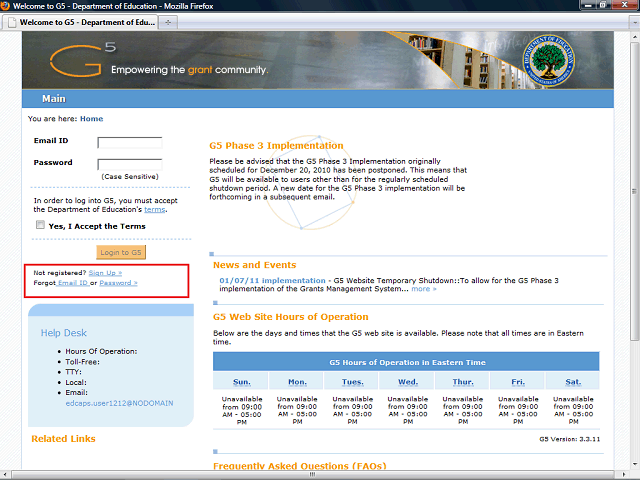The height and width of the screenshot is (480, 640).
Task: Click the Firefox icon in the title bar
Action: 9,6
